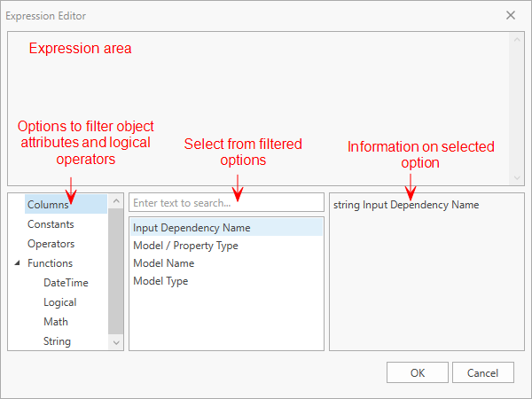Select the Operators category
The height and width of the screenshot is (399, 532).
pyautogui.click(x=51, y=244)
